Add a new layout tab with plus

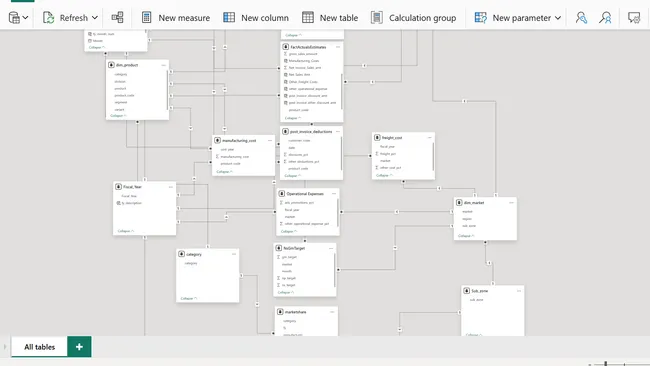79,347
